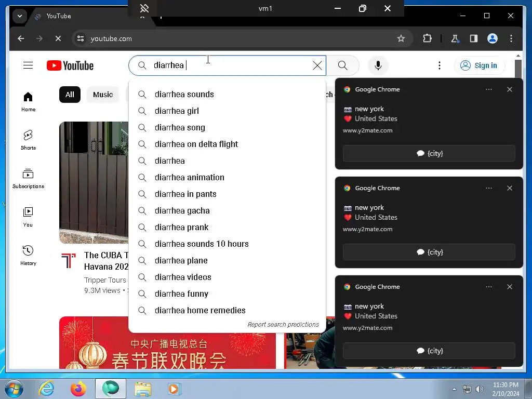Screen dimensions: 532x399
Task: Open Subscriptions in sidebar
Action: tap(28, 179)
